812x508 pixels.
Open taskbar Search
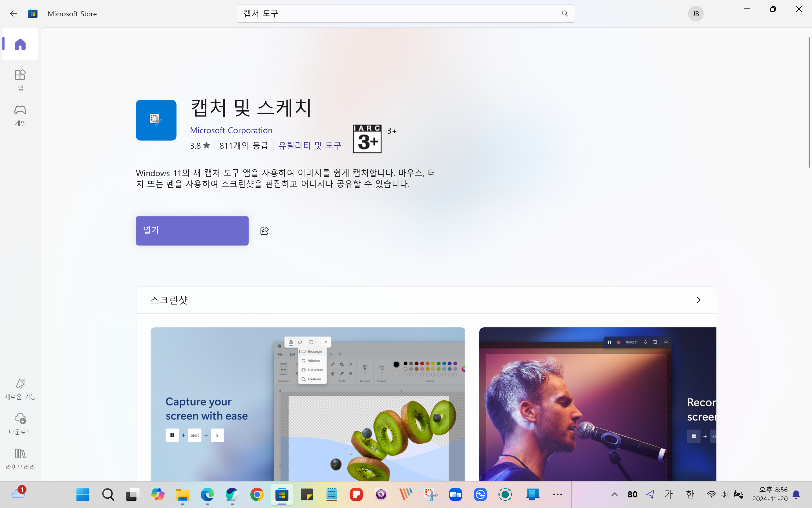pyautogui.click(x=108, y=494)
